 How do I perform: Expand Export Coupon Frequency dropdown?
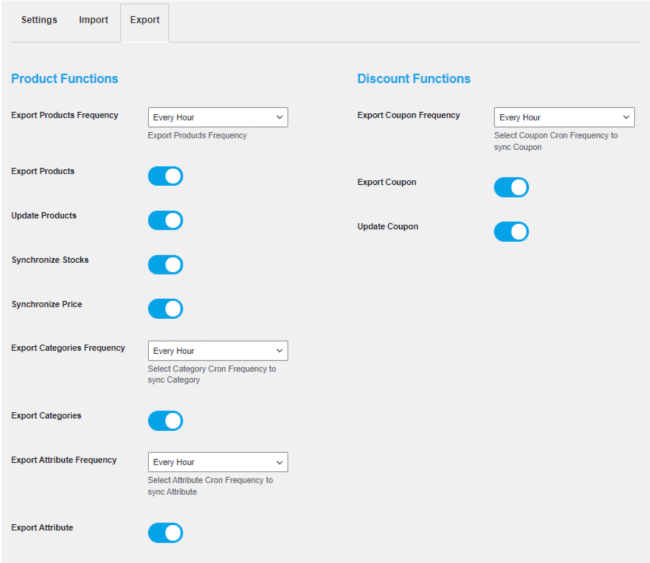pos(564,118)
